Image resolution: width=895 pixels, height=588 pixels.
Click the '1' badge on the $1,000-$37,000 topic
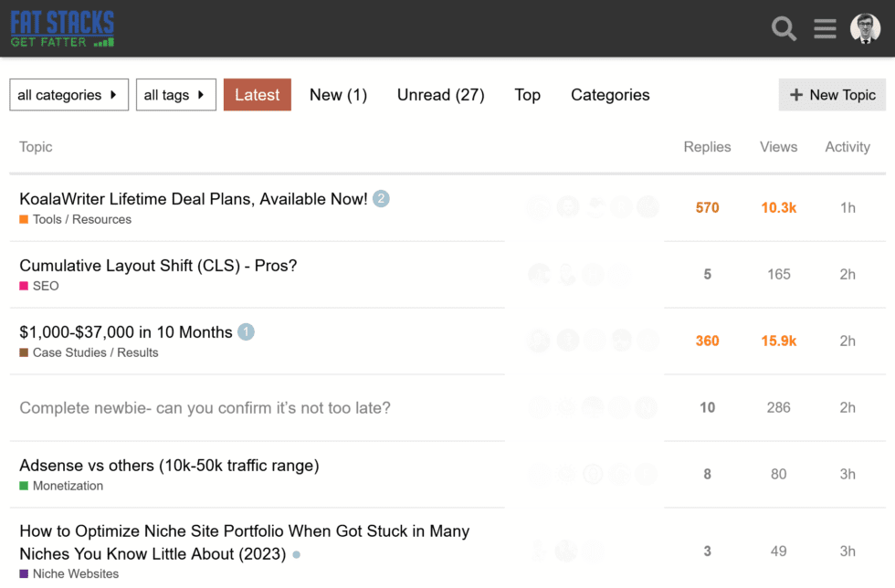[245, 332]
